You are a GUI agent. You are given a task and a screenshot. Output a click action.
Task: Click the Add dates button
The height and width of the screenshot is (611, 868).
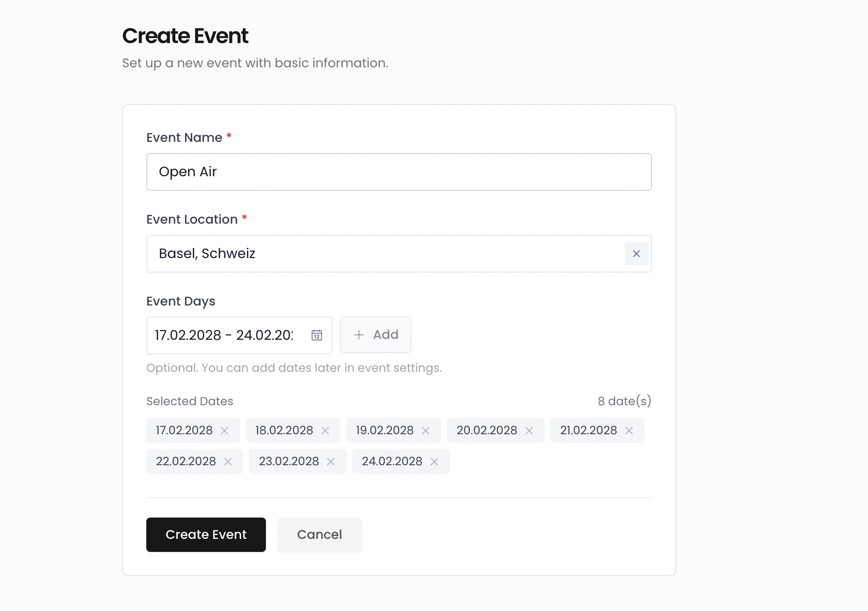click(x=375, y=335)
